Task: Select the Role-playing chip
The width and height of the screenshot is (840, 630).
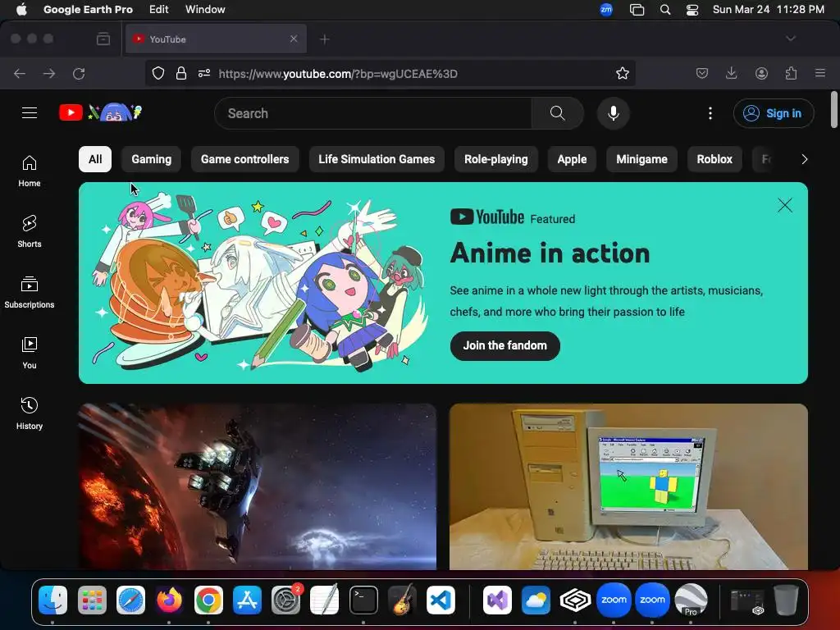Action: tap(496, 159)
